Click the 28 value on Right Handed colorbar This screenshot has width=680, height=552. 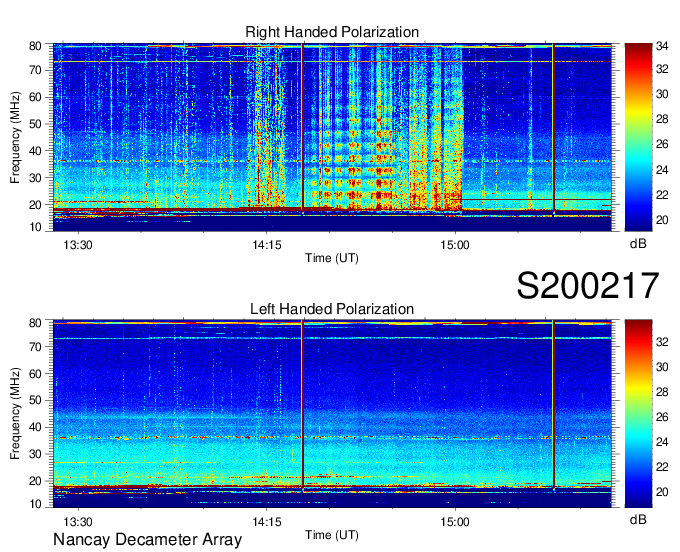tap(662, 119)
